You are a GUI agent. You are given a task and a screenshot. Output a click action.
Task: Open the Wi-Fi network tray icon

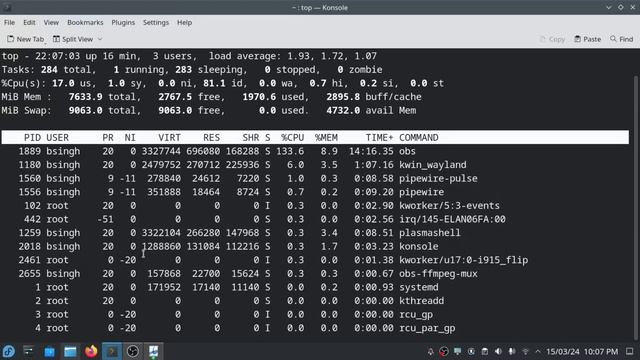pos(525,351)
